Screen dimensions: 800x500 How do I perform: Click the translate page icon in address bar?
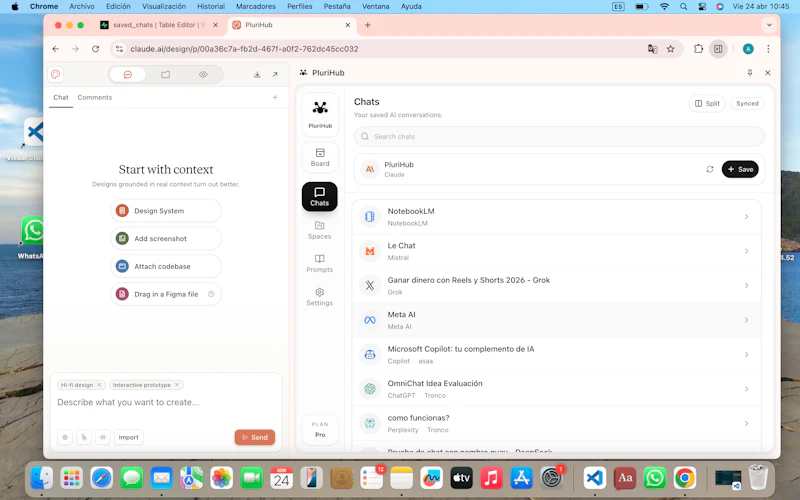(652, 49)
